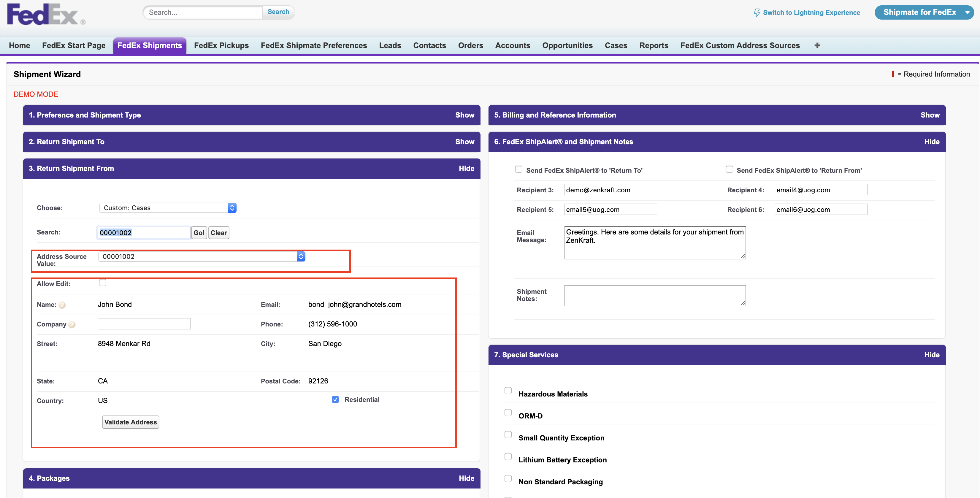Hide Special Services section
The height and width of the screenshot is (498, 980).
[x=932, y=355]
